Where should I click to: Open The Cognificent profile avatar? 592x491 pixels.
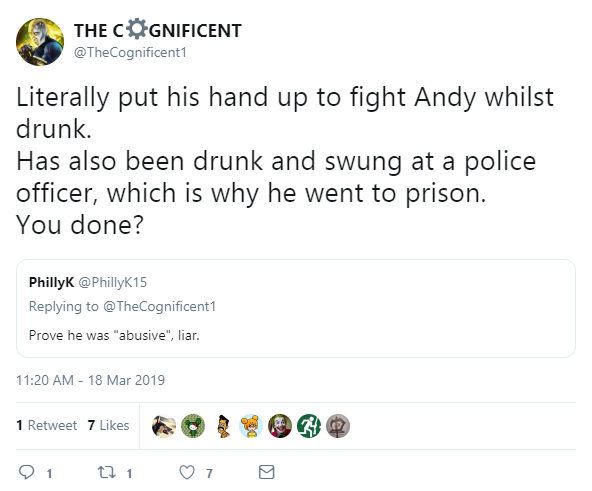40,42
